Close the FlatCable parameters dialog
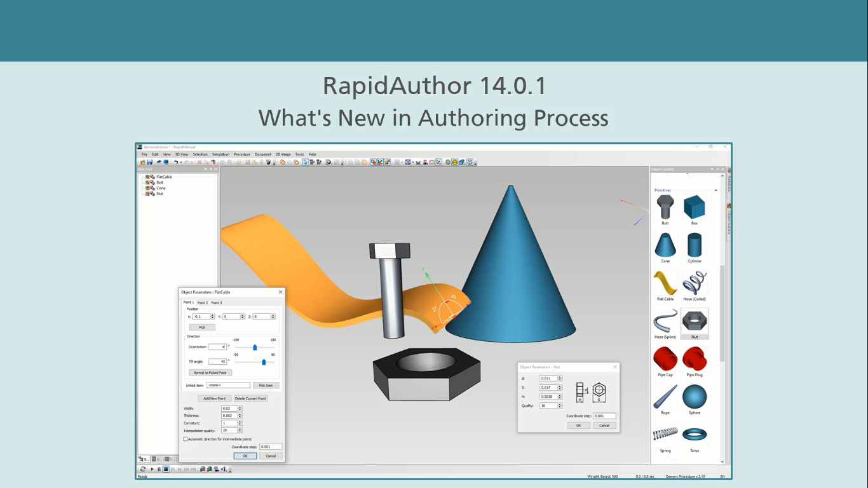The image size is (868, 488). pos(280,292)
